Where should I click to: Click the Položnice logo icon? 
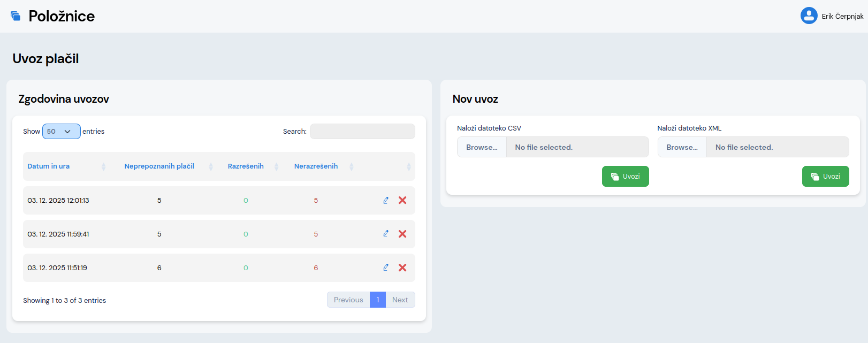[x=16, y=16]
